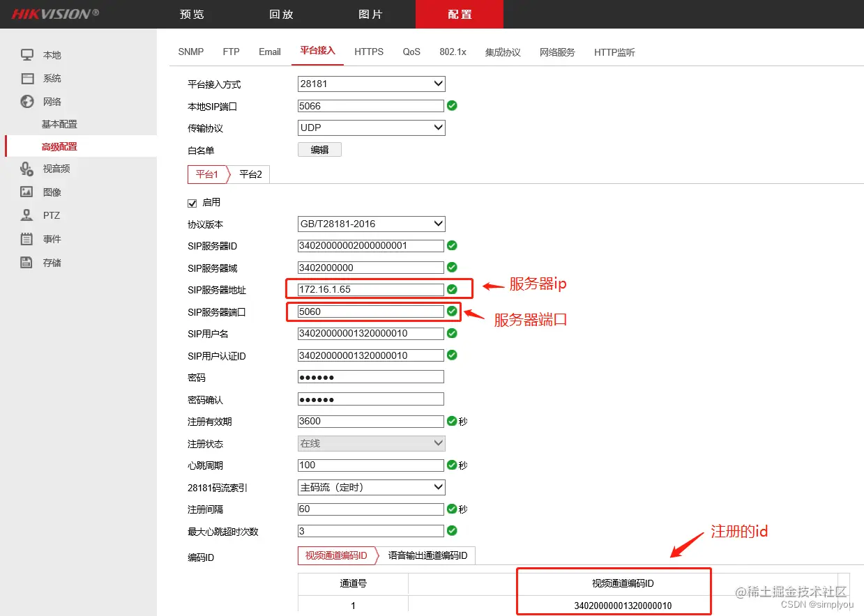Click the SIP服务器地址 input field
Viewport: 864px width, 616px height.
(x=371, y=289)
